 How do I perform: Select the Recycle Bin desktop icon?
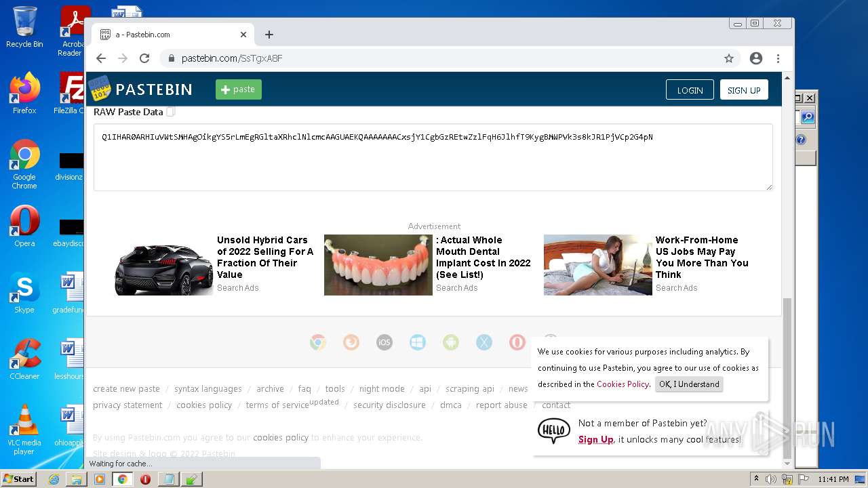tap(24, 27)
